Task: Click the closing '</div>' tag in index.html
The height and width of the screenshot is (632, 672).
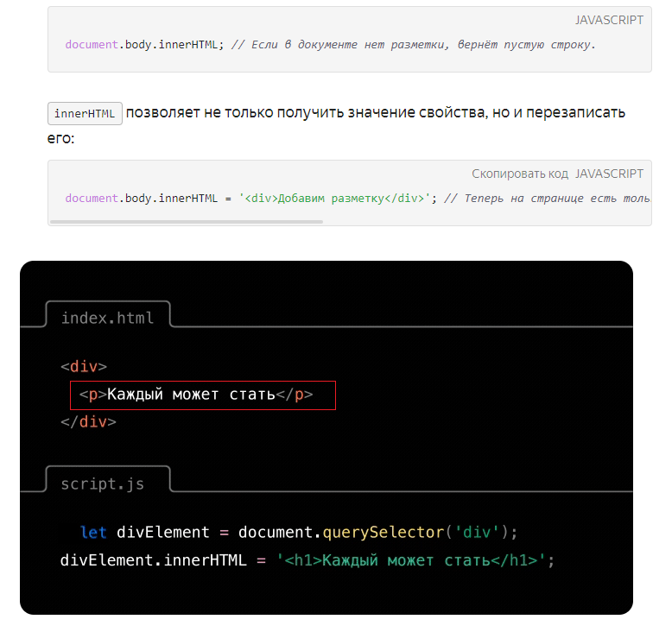Action: pos(88,422)
